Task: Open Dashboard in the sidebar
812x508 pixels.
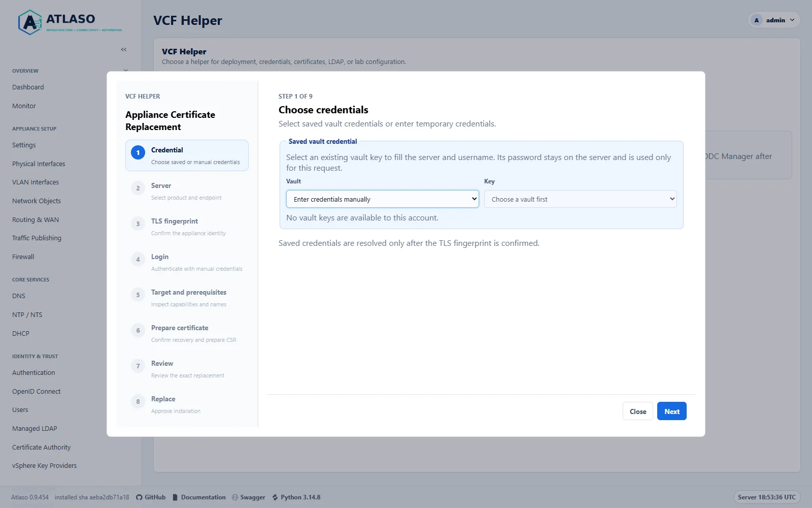Action: pos(28,87)
